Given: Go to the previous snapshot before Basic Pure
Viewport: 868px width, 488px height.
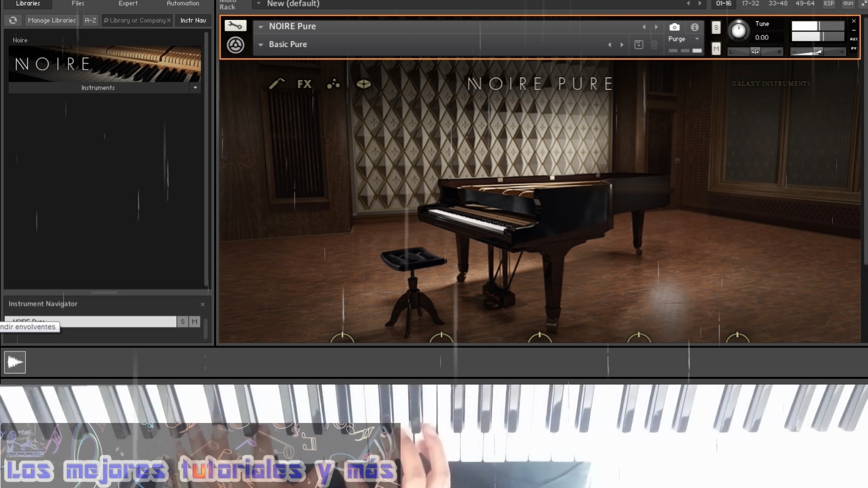Looking at the screenshot, I should (609, 44).
